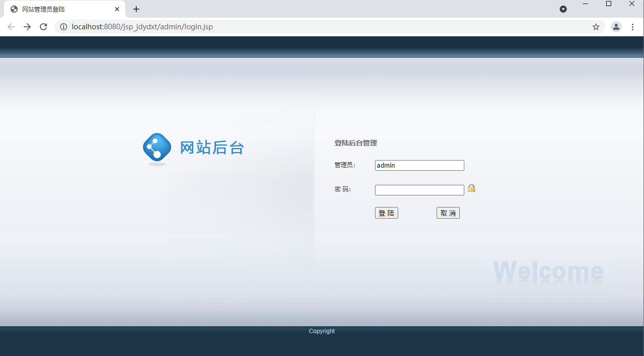Image resolution: width=644 pixels, height=356 pixels.
Task: Click the Copyright footer text
Action: click(322, 331)
